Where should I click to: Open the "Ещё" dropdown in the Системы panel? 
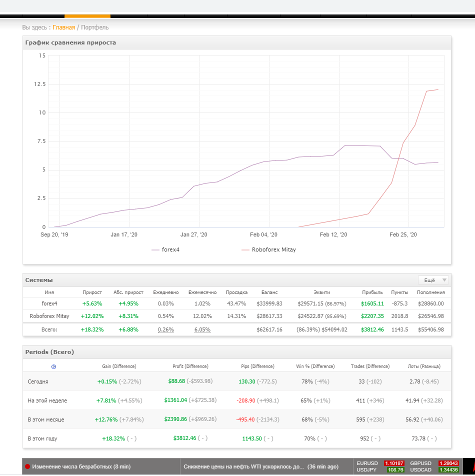[434, 279]
